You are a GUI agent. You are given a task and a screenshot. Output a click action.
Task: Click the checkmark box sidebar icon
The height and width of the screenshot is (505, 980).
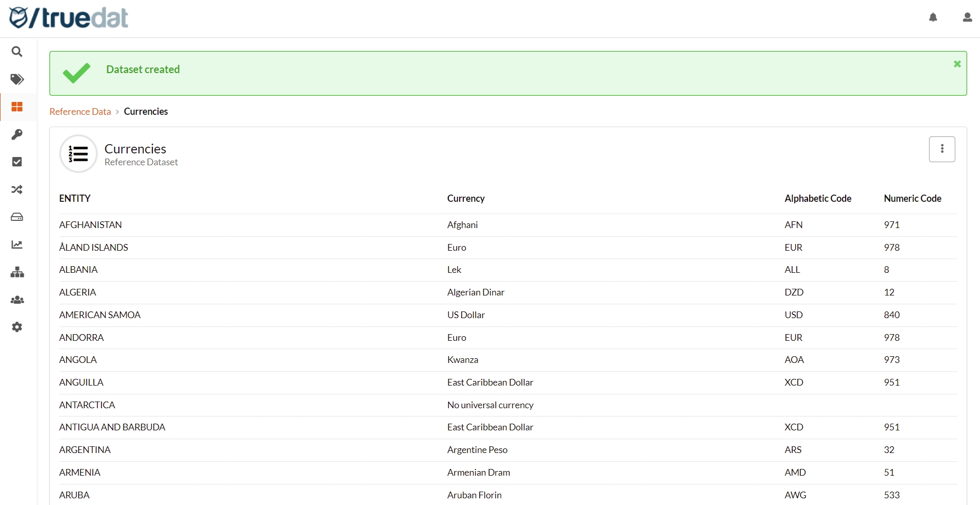[17, 162]
